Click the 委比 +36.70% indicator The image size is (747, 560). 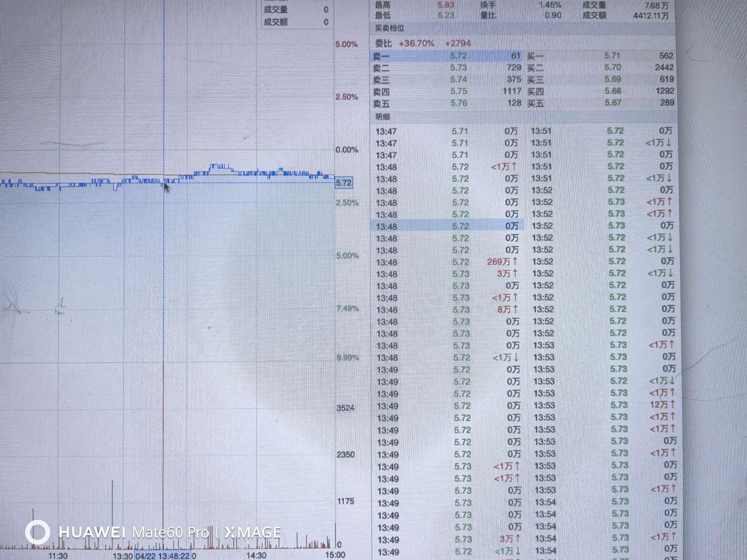click(x=417, y=43)
